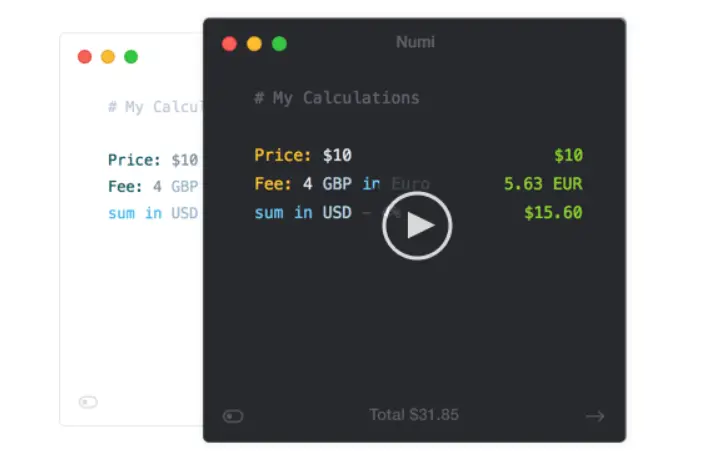Click the 'Price: $10' line in dark window
The height and width of the screenshot is (476, 710).
(303, 155)
